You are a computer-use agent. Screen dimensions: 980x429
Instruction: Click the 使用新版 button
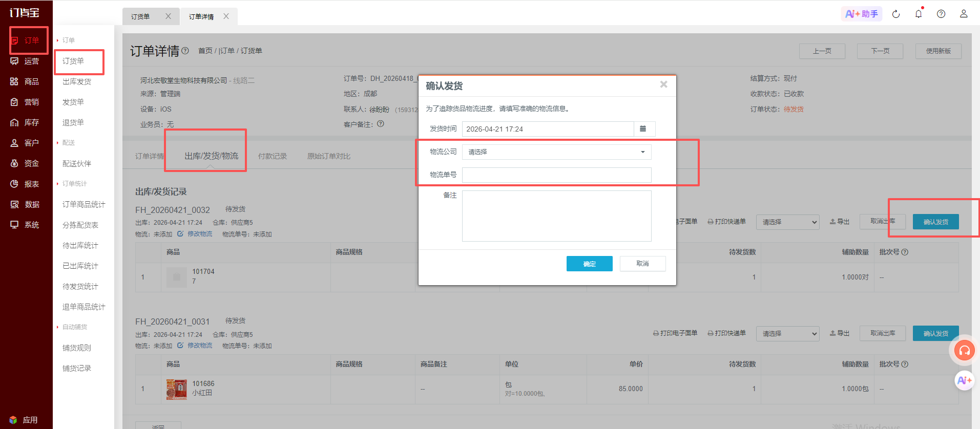coord(939,51)
